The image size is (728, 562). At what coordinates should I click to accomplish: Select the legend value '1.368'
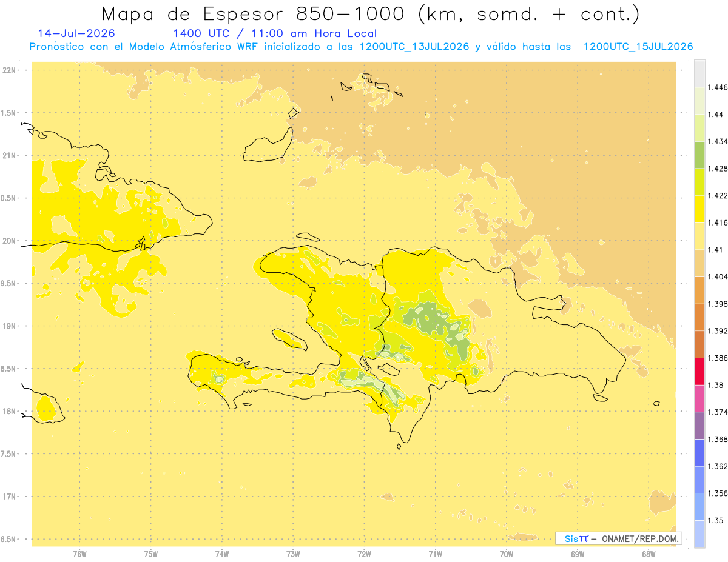(718, 439)
